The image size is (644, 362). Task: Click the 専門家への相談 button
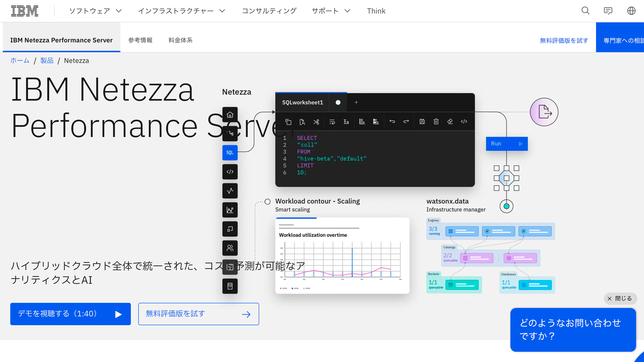point(620,37)
